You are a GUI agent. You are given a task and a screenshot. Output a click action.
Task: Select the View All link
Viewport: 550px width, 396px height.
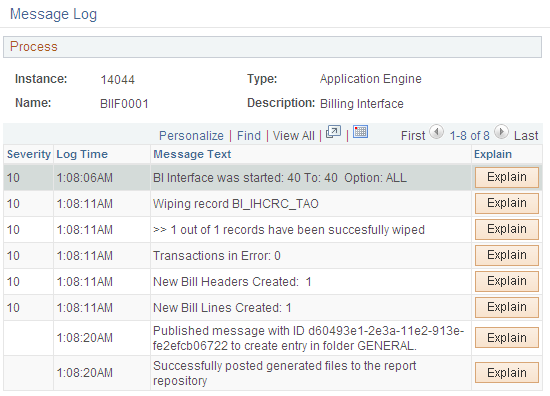294,136
